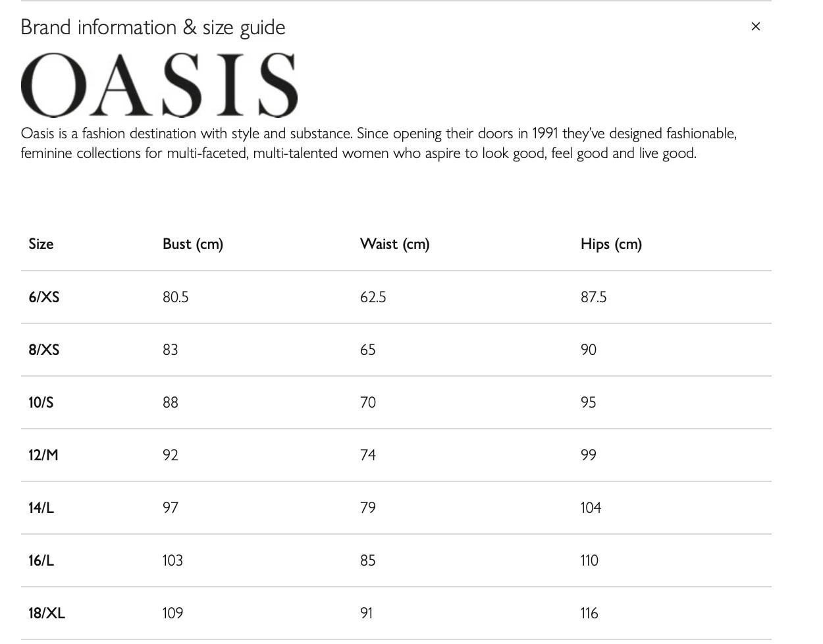Click the 10/S size row label
The height and width of the screenshot is (644, 823).
coord(41,402)
